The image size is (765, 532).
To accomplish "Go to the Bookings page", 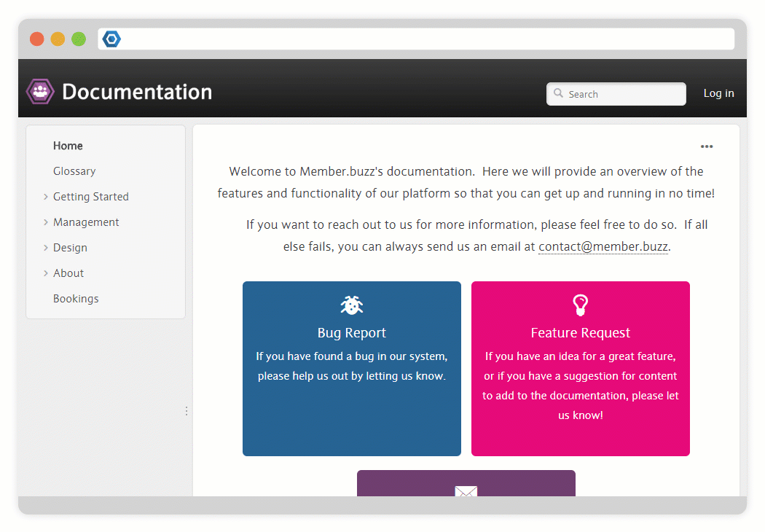I will [x=76, y=299].
